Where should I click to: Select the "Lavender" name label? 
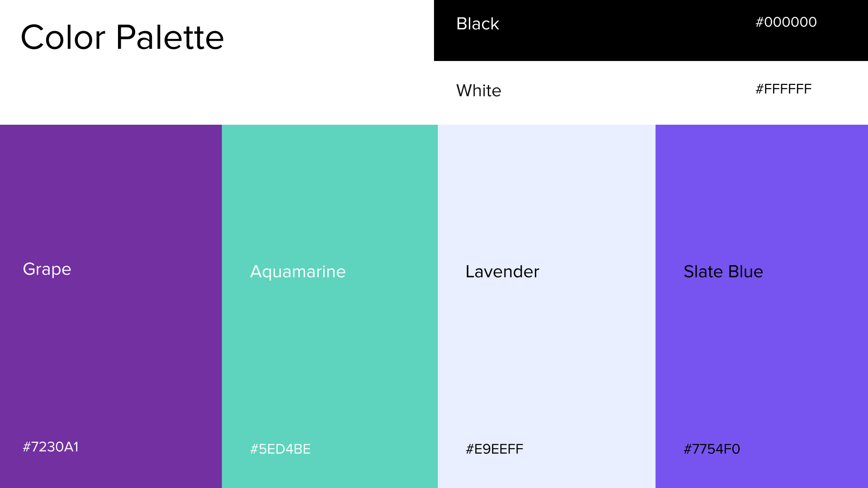(x=502, y=272)
